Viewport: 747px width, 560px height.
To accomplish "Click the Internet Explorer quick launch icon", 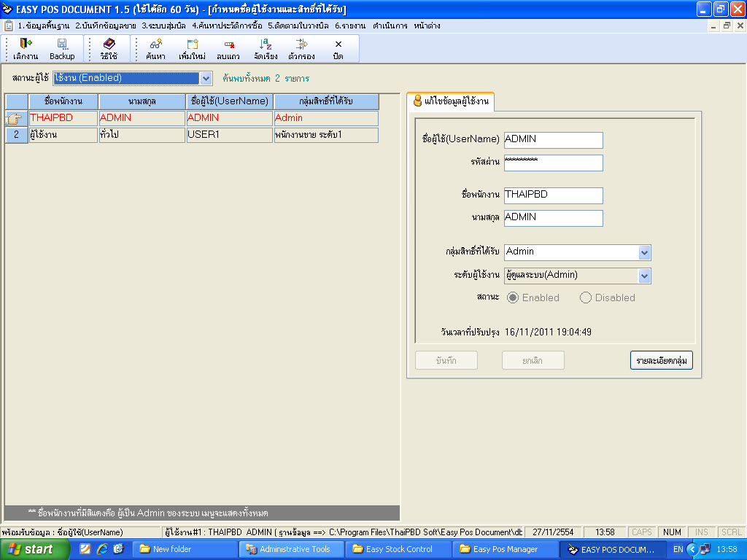I will [x=102, y=549].
